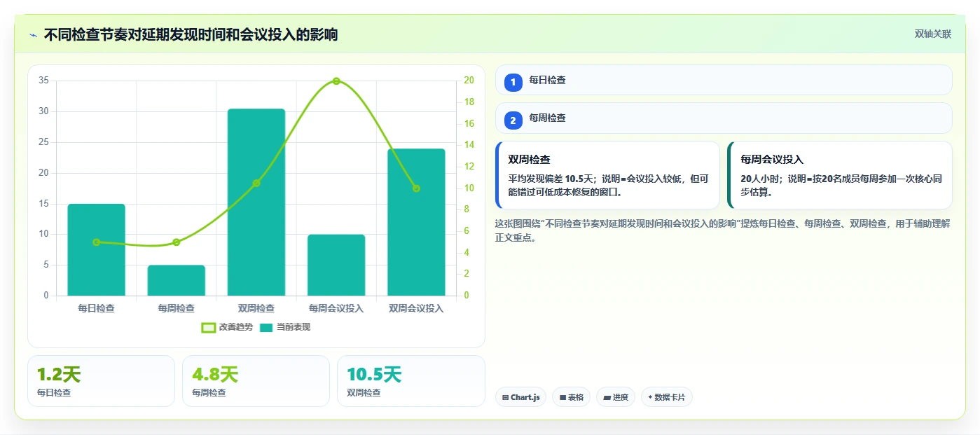Image resolution: width=980 pixels, height=435 pixels.
Task: Click the 双周检查 x-axis label
Action: coord(256,308)
